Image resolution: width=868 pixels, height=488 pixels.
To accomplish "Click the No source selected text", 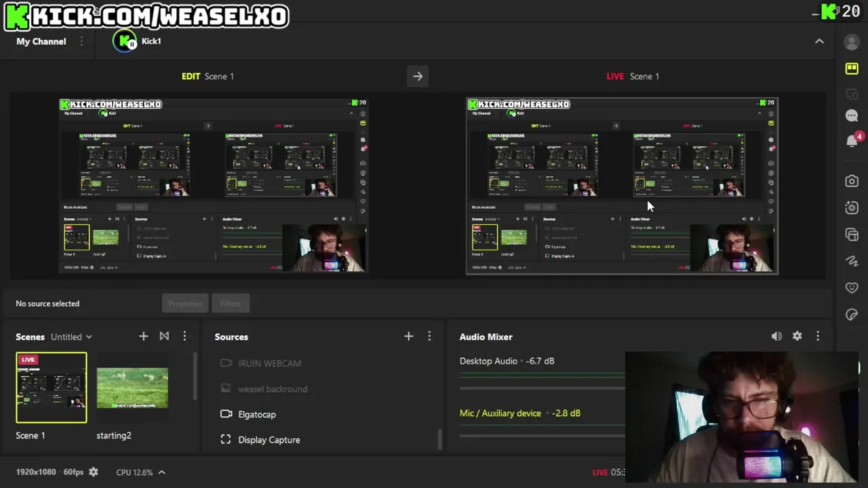I will 47,304.
